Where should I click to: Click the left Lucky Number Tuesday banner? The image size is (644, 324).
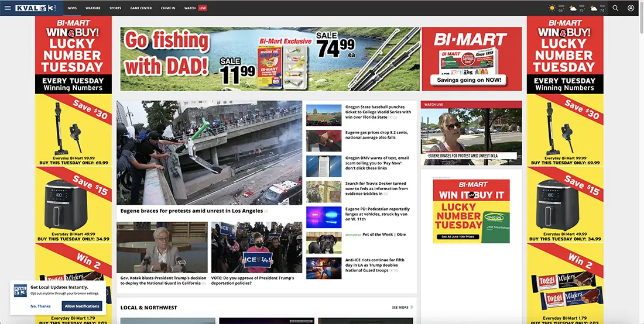click(73, 55)
